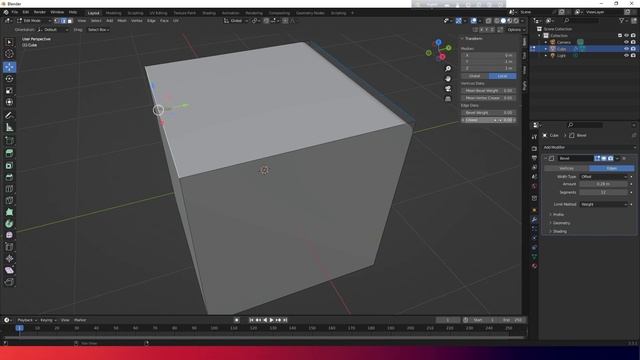
Task: Select the Shear tool
Action: (9, 270)
